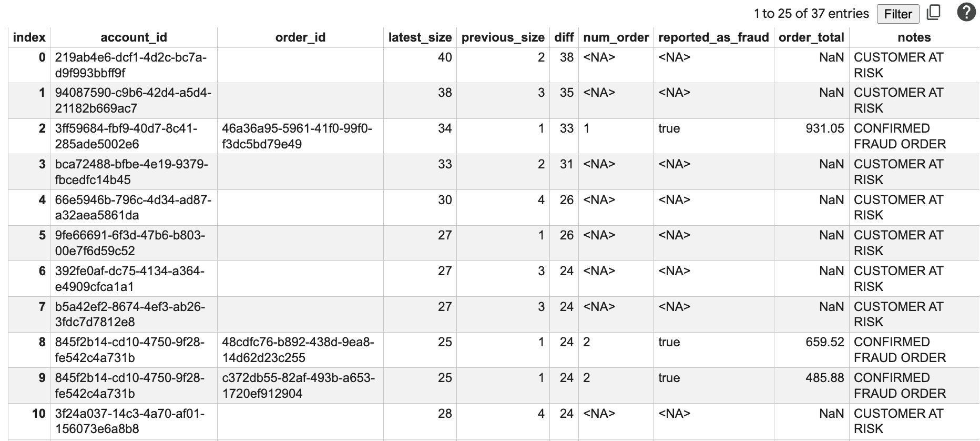Viewport: 980px width, 441px height.
Task: Click the num_order column header
Action: click(x=616, y=37)
